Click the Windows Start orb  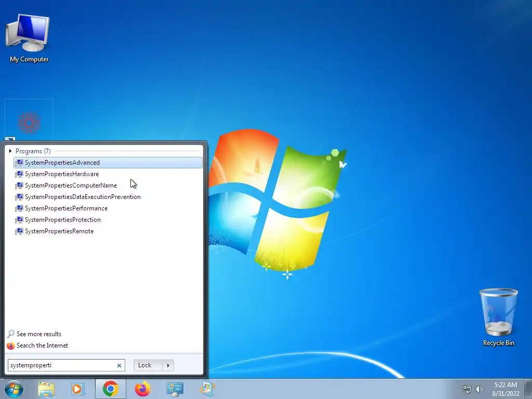tap(14, 389)
